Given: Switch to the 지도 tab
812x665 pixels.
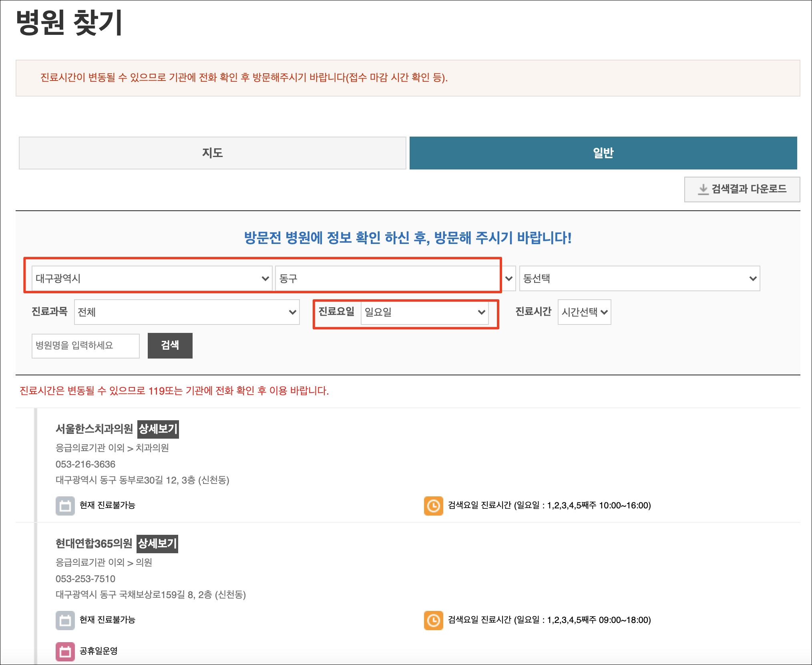Looking at the screenshot, I should click(212, 153).
